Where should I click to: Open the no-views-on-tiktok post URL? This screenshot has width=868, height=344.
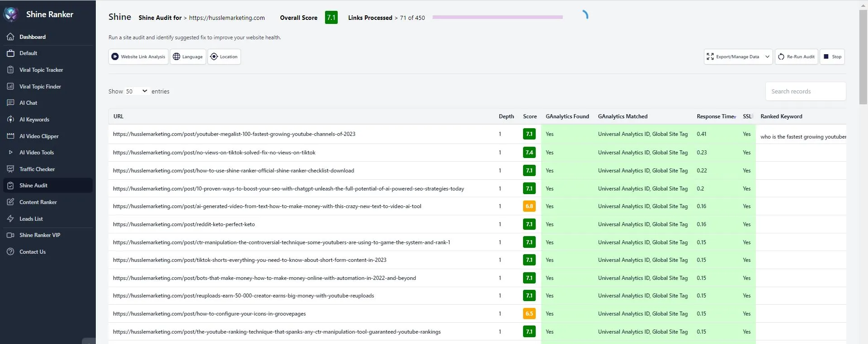point(214,153)
